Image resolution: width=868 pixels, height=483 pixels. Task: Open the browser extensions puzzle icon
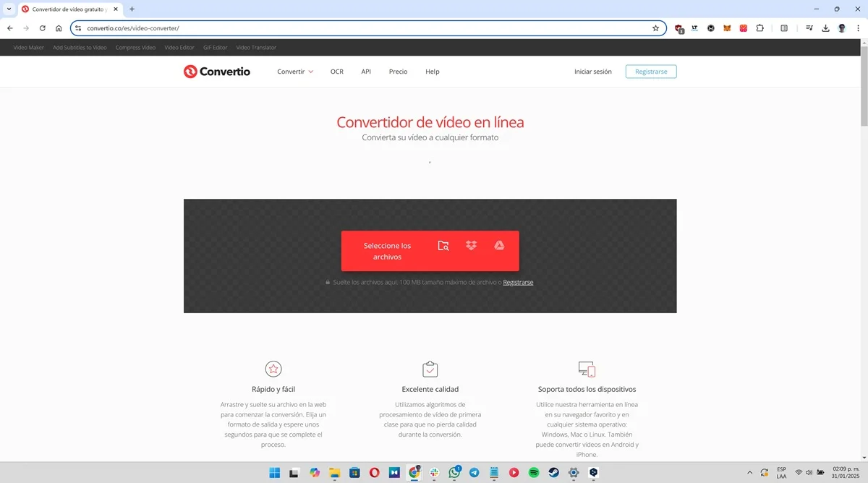coord(759,27)
